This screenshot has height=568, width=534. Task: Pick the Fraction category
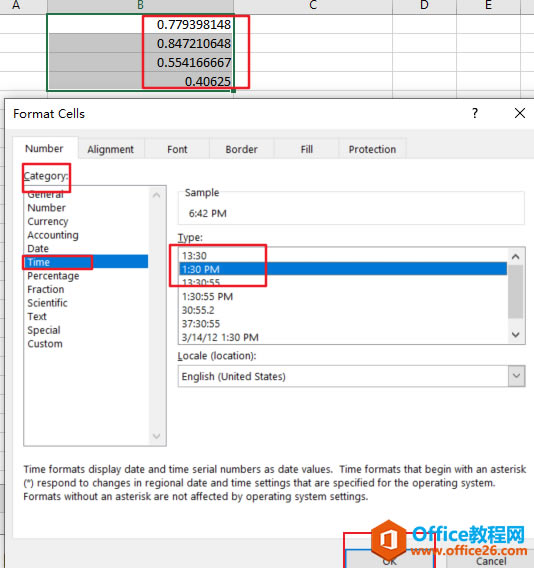point(87,289)
